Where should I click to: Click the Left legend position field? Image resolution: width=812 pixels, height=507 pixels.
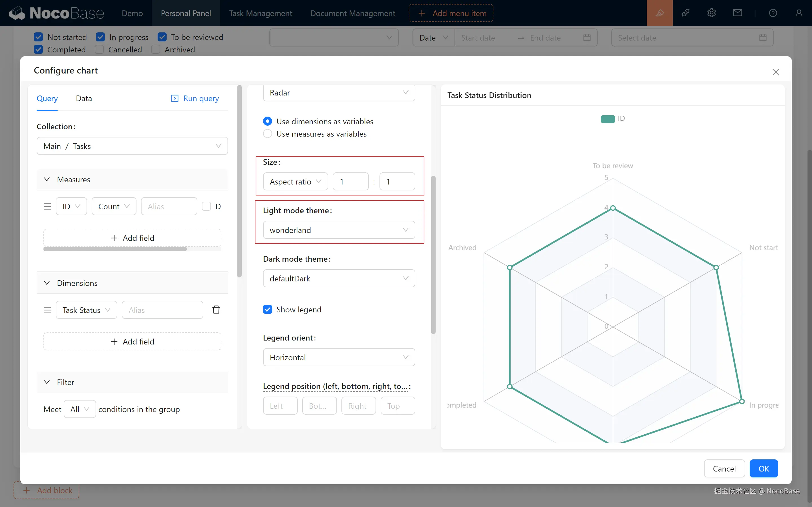[280, 406]
